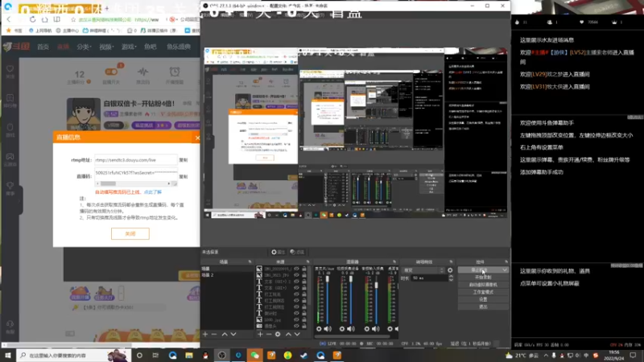Open settings gear of the second mixer channel
This screenshot has height=362, width=644.
click(x=342, y=329)
